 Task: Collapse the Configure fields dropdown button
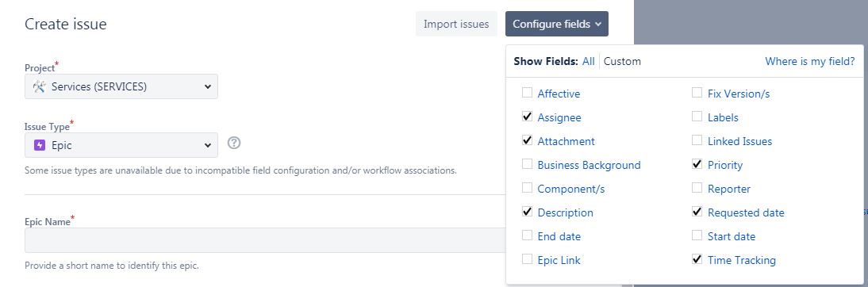(557, 24)
